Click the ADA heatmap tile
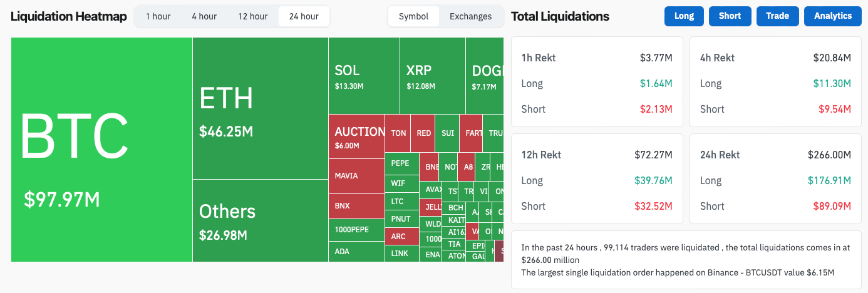Viewport: 868px width, 293px height. 356,252
